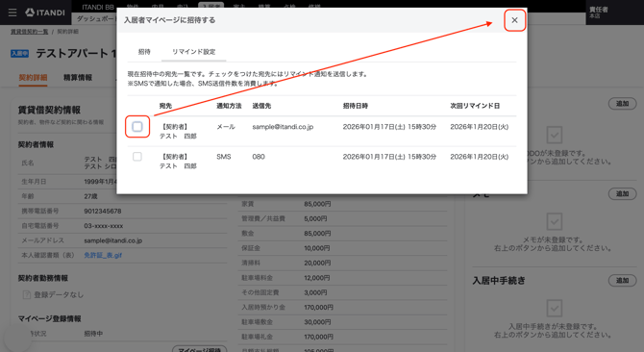Click the 追加 button in the ToDo section

(x=622, y=104)
